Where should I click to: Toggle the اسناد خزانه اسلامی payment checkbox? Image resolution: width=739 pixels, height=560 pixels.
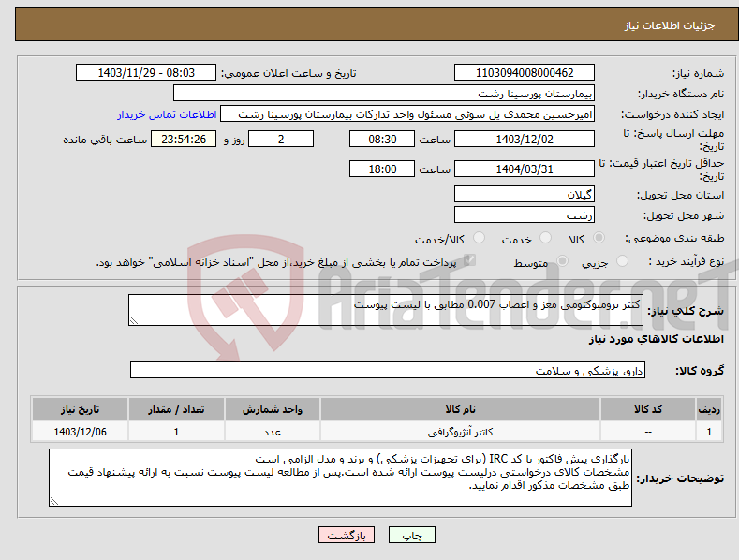(x=469, y=260)
